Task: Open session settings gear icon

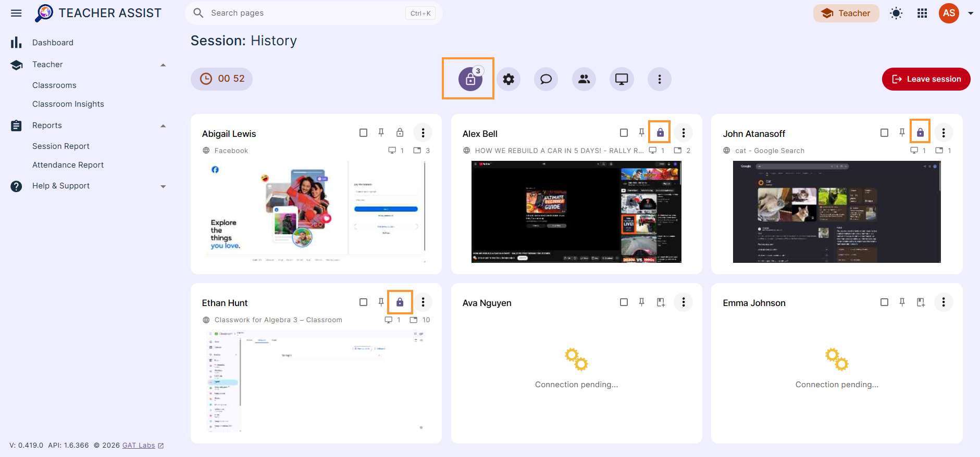Action: pos(508,79)
